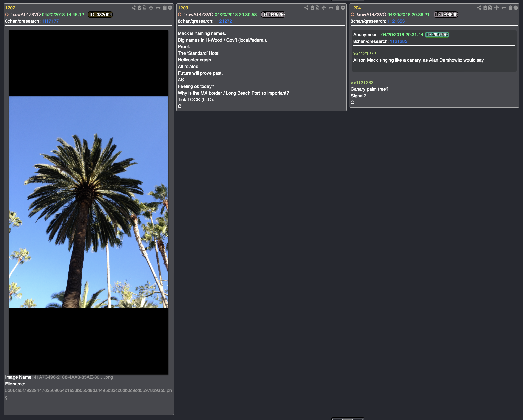Click the line about MX border / Long Beach Port
The width and height of the screenshot is (523, 420).
click(233, 93)
